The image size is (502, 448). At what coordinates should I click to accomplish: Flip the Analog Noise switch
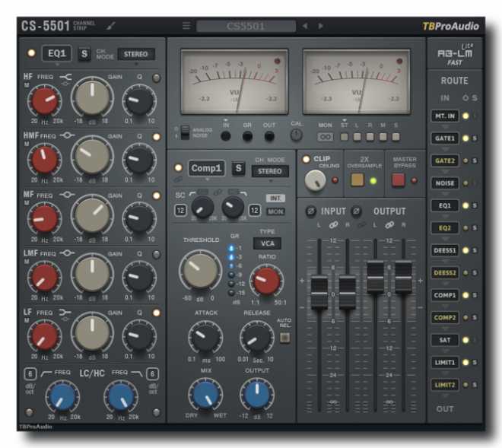point(185,132)
